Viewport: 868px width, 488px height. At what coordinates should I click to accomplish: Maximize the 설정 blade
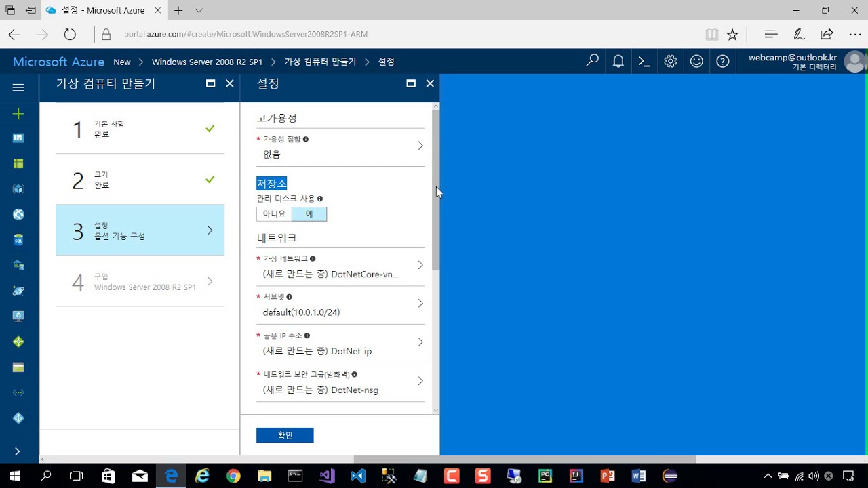[411, 83]
